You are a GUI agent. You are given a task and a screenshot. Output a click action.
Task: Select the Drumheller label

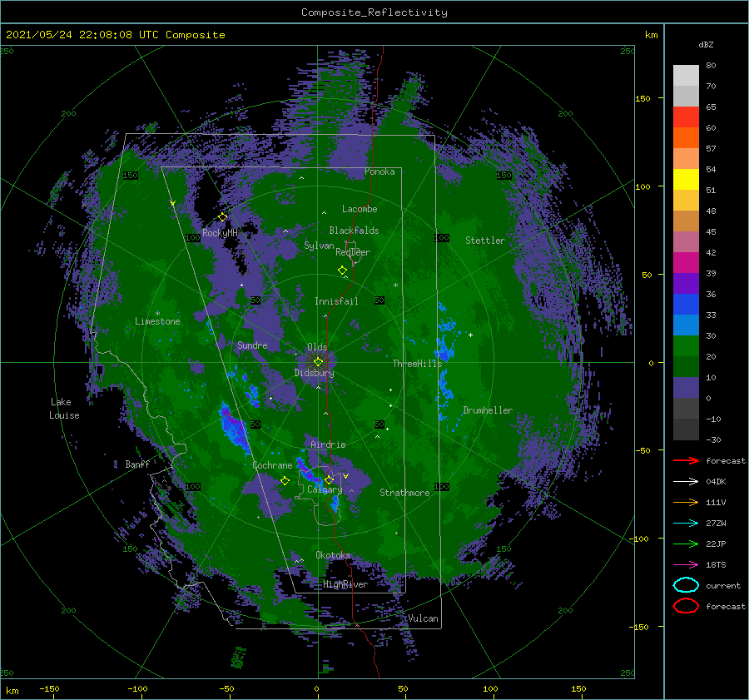(x=488, y=410)
